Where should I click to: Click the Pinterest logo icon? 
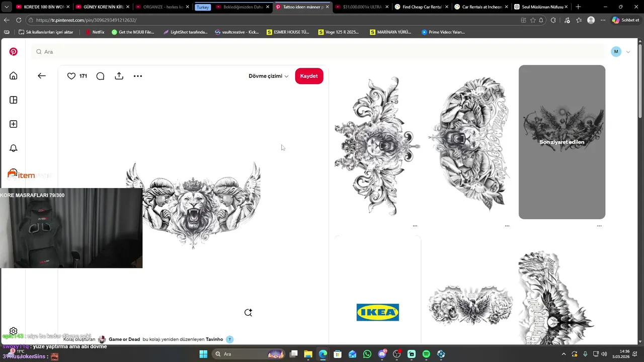[14, 52]
